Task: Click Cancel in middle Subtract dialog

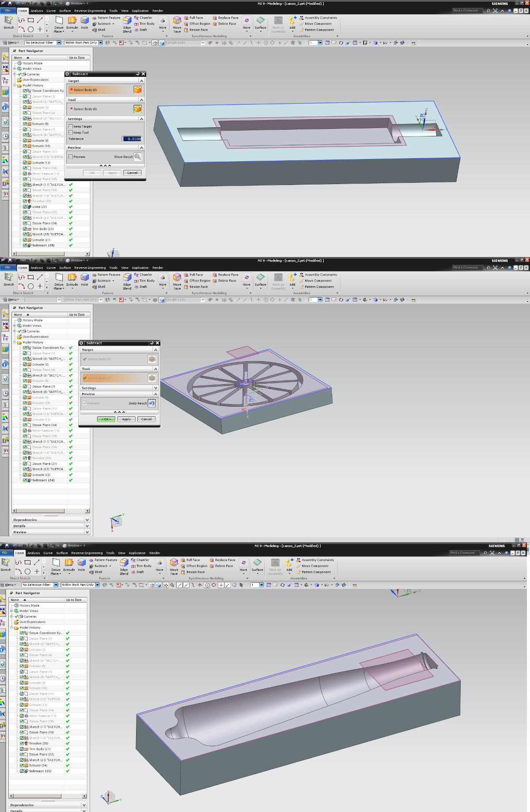Action: (x=147, y=419)
